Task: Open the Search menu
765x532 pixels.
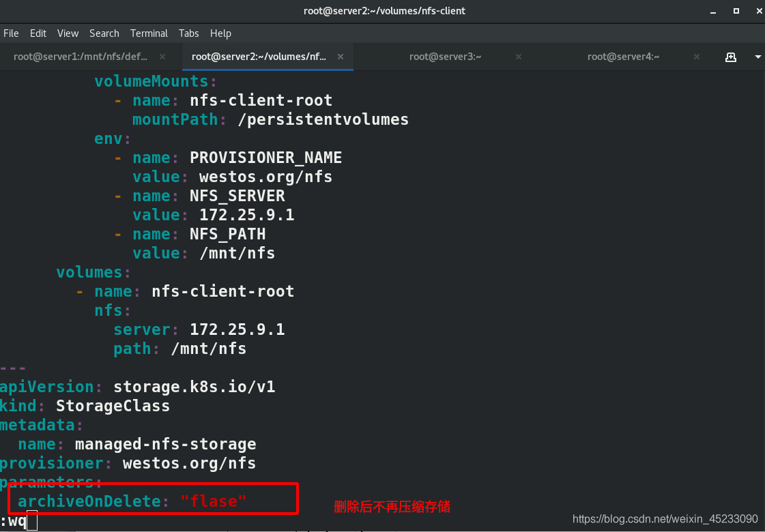Action: coord(104,33)
